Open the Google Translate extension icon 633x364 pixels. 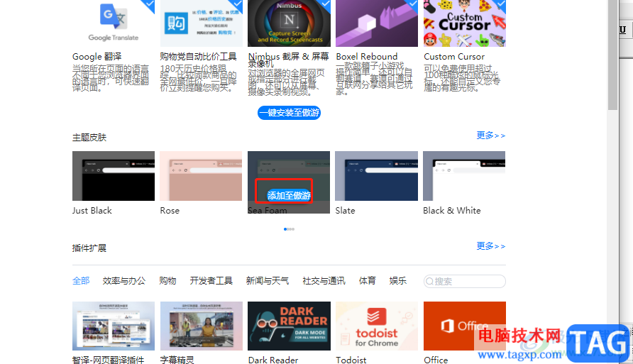coord(114,23)
